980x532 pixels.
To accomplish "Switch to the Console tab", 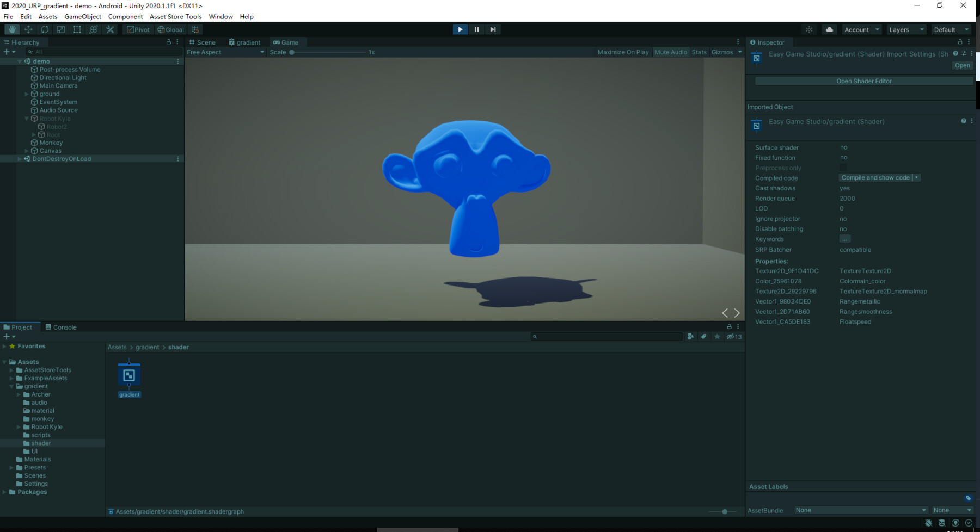I will point(61,327).
